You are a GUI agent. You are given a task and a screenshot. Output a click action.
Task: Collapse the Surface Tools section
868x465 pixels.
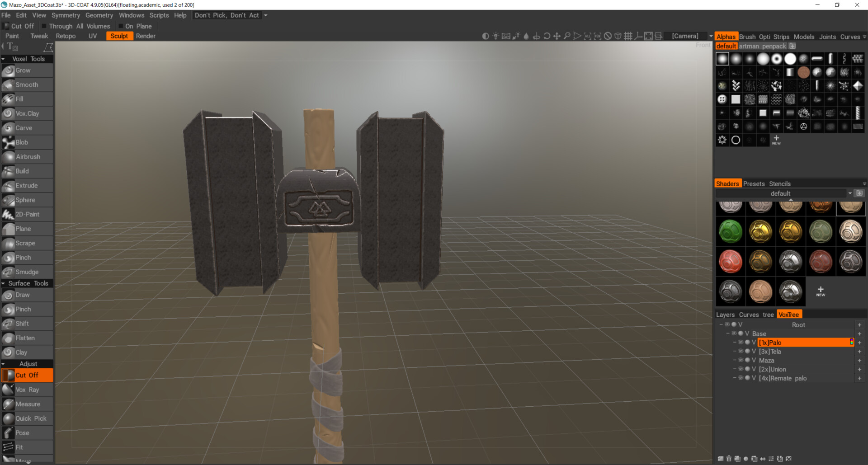tap(4, 284)
